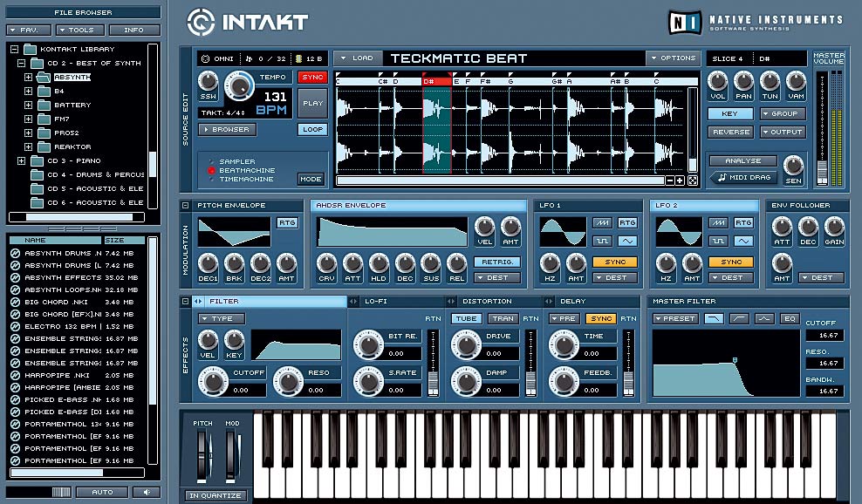The height and width of the screenshot is (504, 862).
Task: Zoom in waveform with the plus icon
Action: (680, 180)
